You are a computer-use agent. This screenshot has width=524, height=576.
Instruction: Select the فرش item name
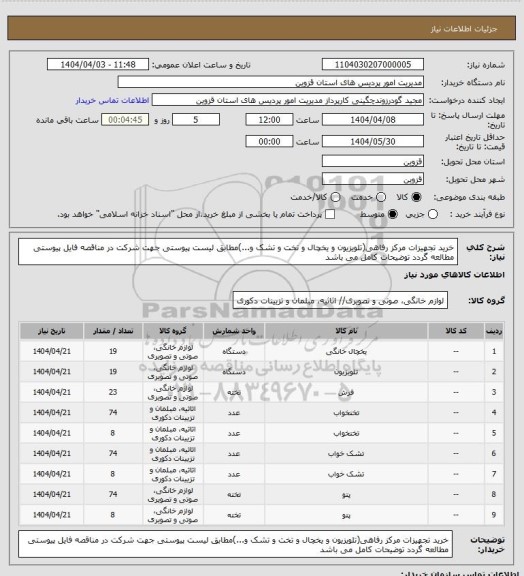coord(346,392)
